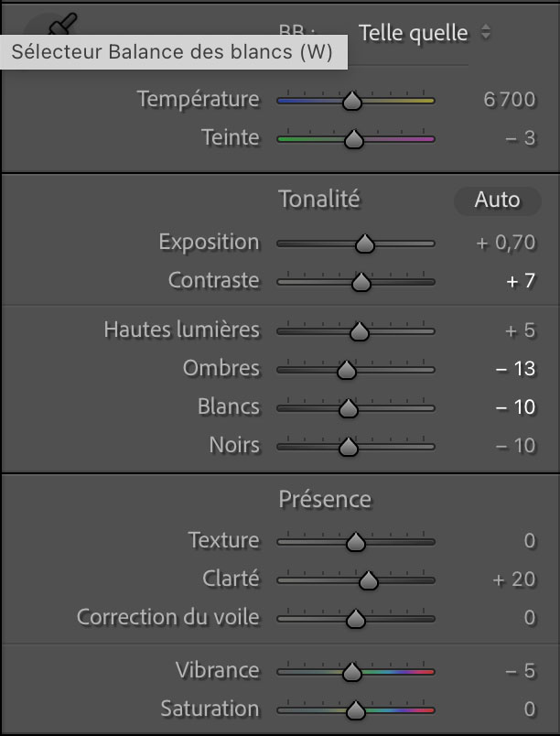Click the Clarté value field +20
560x736 pixels.
click(514, 579)
